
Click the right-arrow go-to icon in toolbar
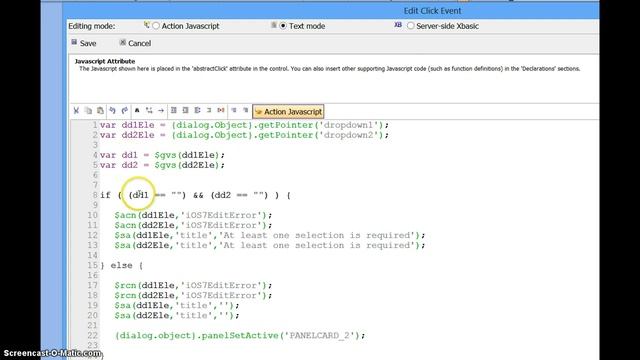point(161,111)
